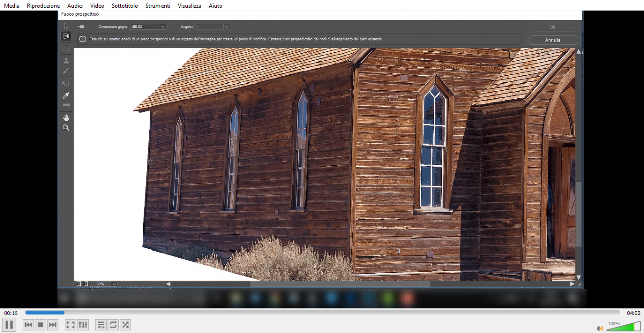Pause the video playback

click(9, 325)
